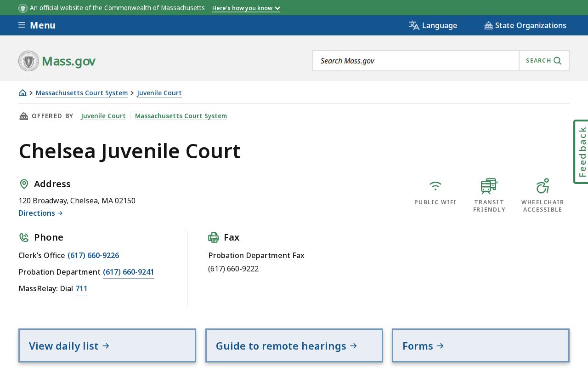
Task: Click the Address map pin icon
Action: (x=24, y=184)
